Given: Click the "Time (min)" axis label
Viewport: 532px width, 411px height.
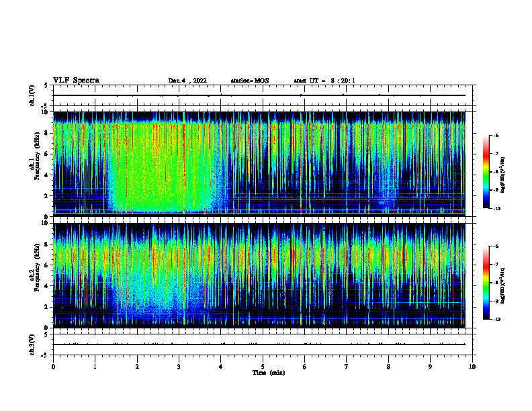Looking at the screenshot, I should pyautogui.click(x=269, y=373).
